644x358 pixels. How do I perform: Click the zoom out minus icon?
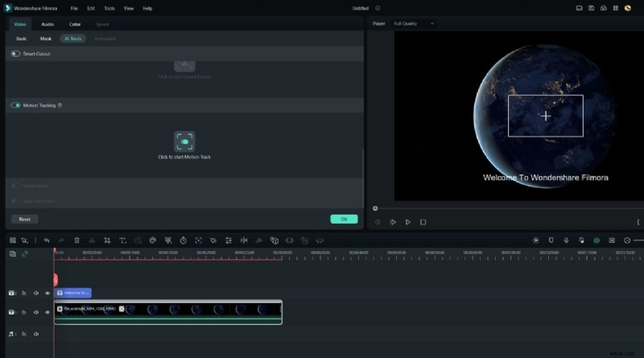point(627,241)
